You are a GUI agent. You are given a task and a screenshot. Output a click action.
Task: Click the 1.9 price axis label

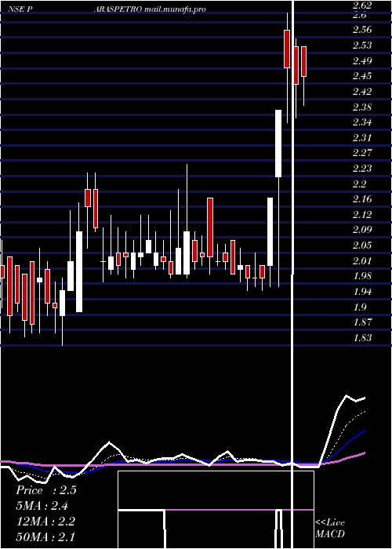(359, 307)
